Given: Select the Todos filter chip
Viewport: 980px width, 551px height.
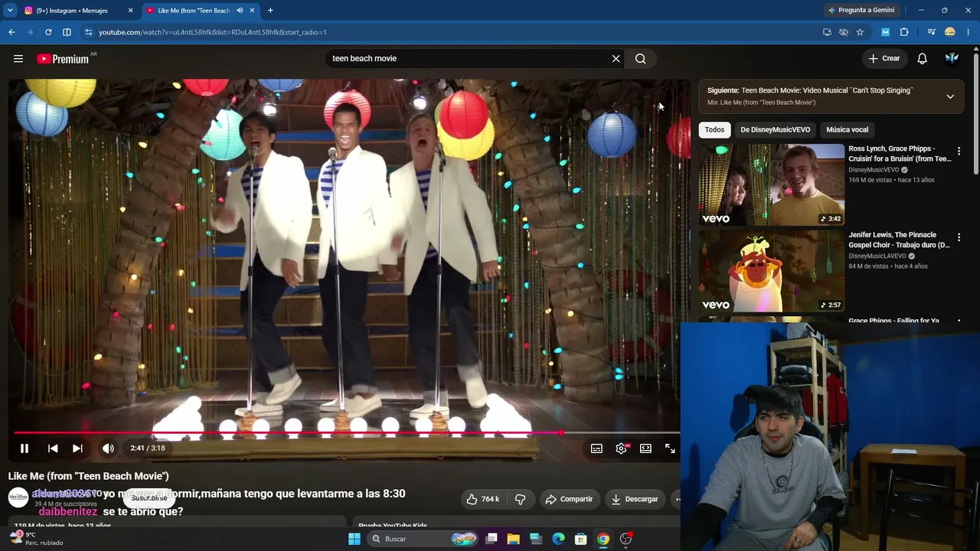Looking at the screenshot, I should coord(714,130).
